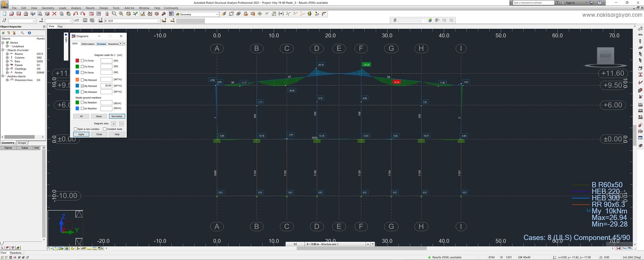Uncheck the My Moment checkbox
Viewport: 644px width, 260px height.
[83, 86]
